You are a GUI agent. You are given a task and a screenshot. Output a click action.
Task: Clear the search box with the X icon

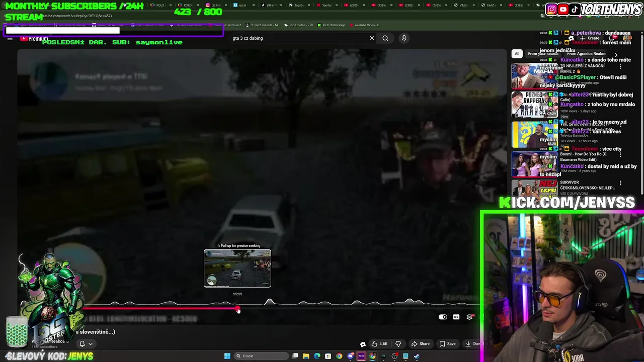pos(372,38)
